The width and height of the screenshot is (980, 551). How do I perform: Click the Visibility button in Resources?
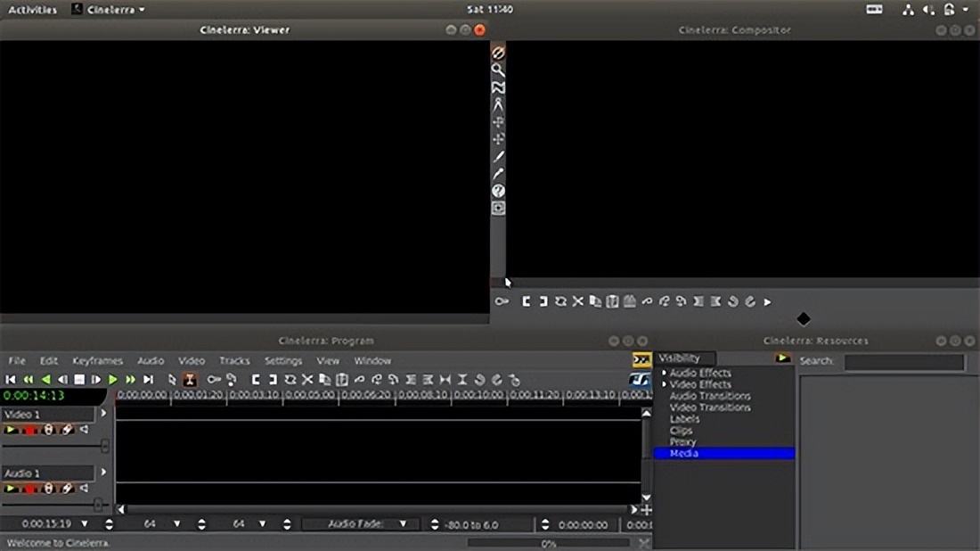(x=685, y=358)
